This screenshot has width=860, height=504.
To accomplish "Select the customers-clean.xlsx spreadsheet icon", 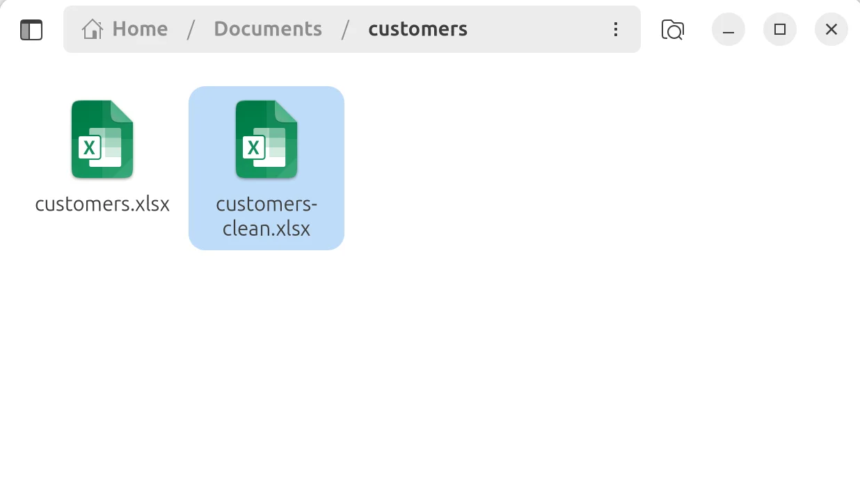I will coord(266,139).
